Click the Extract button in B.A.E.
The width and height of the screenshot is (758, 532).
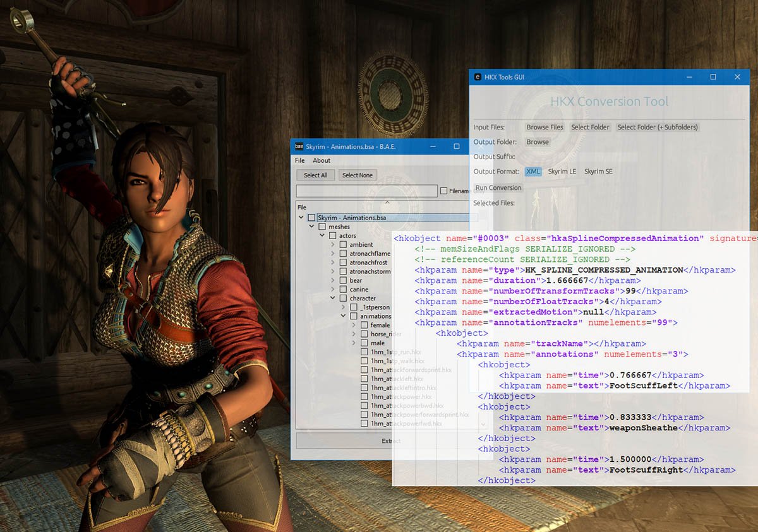[x=391, y=440]
